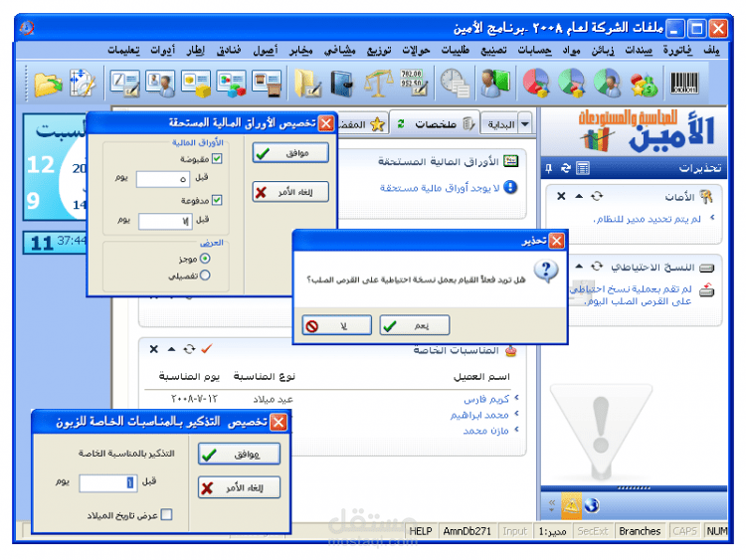
Task: Click the مدفوعة days-before input field
Action: [x=165, y=221]
